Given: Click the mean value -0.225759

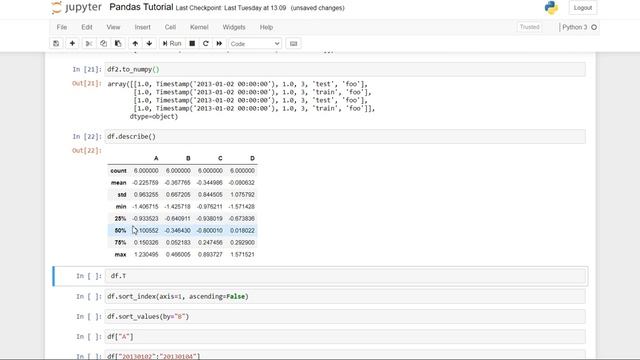Looking at the screenshot, I should [x=145, y=182].
